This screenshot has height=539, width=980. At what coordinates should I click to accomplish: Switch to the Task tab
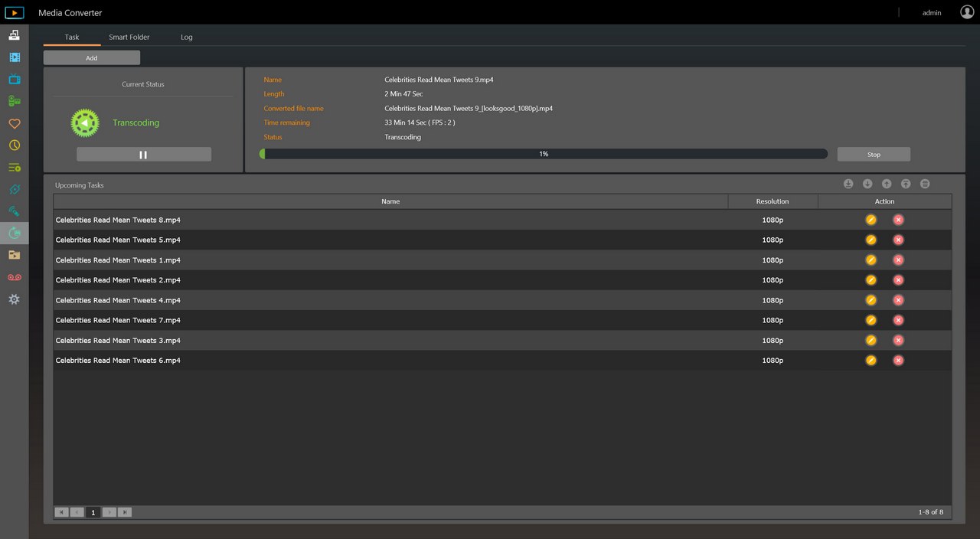(72, 37)
